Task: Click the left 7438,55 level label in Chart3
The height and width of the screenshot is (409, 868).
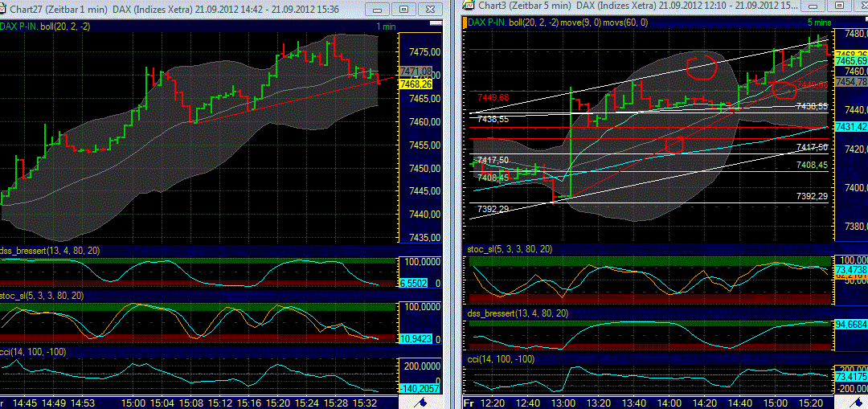Action: pos(493,119)
